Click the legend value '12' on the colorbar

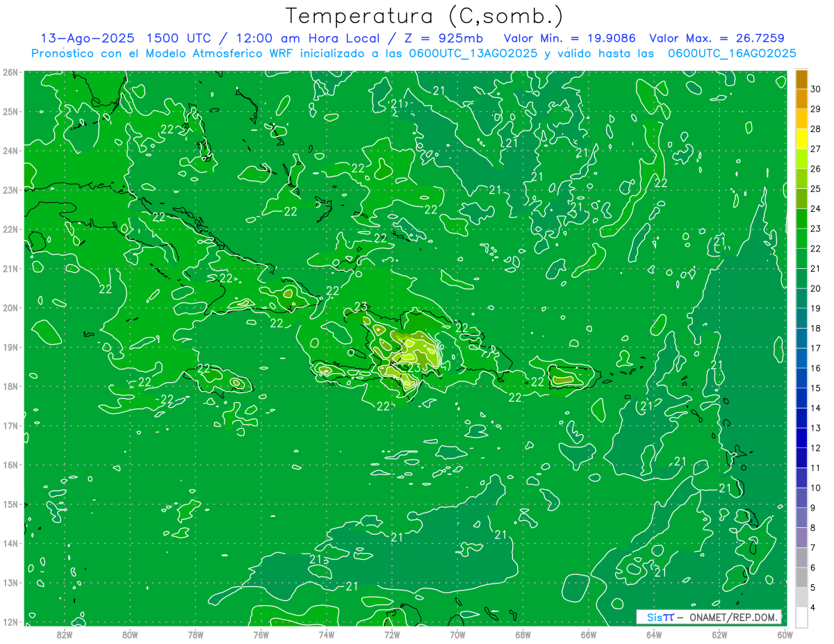(x=815, y=448)
